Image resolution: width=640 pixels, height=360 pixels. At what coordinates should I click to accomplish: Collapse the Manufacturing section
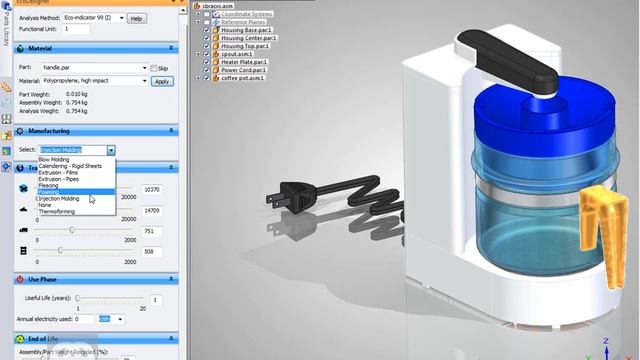[x=171, y=131]
